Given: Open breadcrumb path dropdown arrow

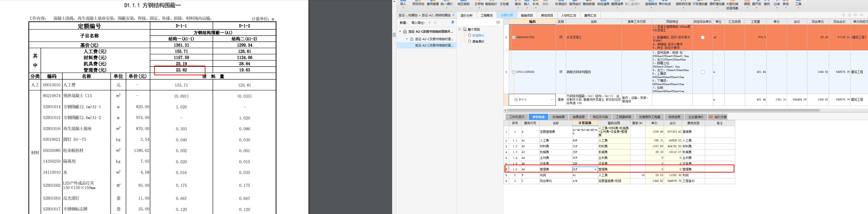Looking at the screenshot, I should point(453,15).
